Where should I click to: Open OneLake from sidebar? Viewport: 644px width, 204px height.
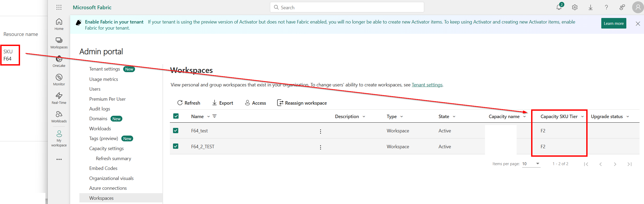coord(59,61)
